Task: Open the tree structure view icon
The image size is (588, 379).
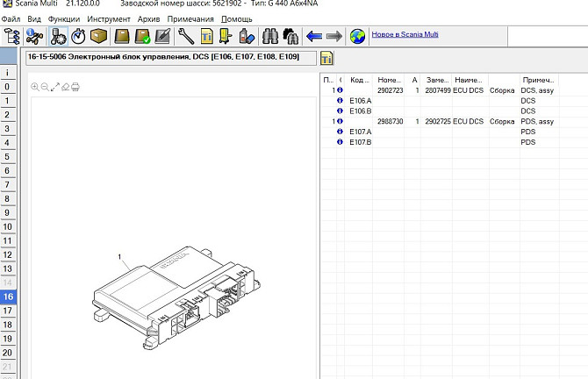Action: click(11, 36)
